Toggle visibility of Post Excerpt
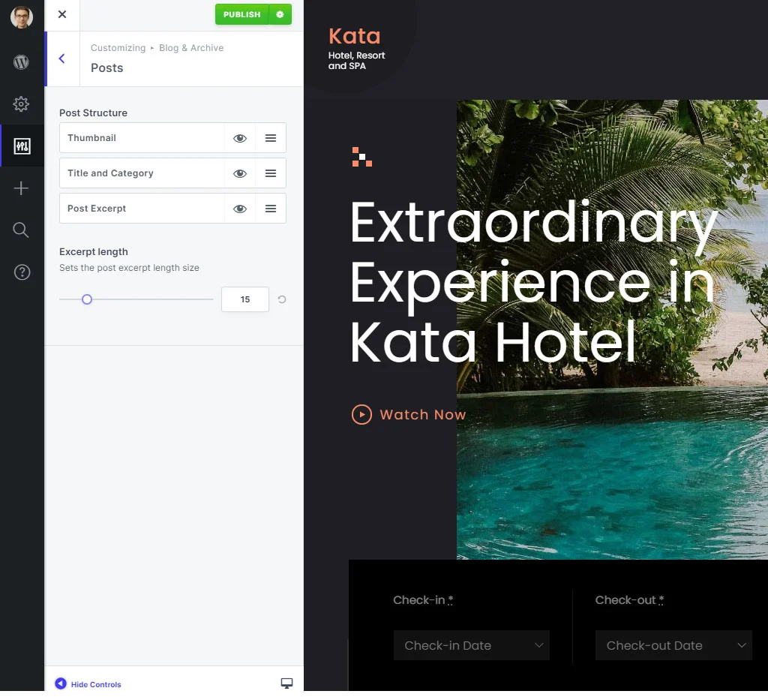768x700 pixels. pyautogui.click(x=239, y=209)
